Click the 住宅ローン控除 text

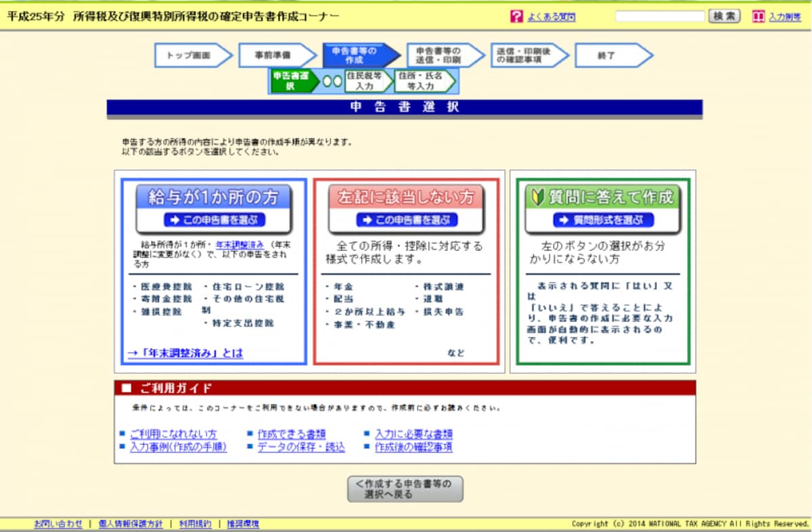[248, 286]
